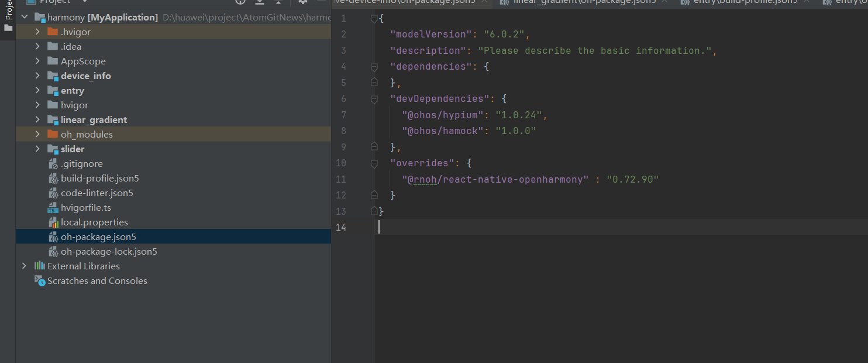Select the slider module label
868x363 pixels.
tap(73, 149)
